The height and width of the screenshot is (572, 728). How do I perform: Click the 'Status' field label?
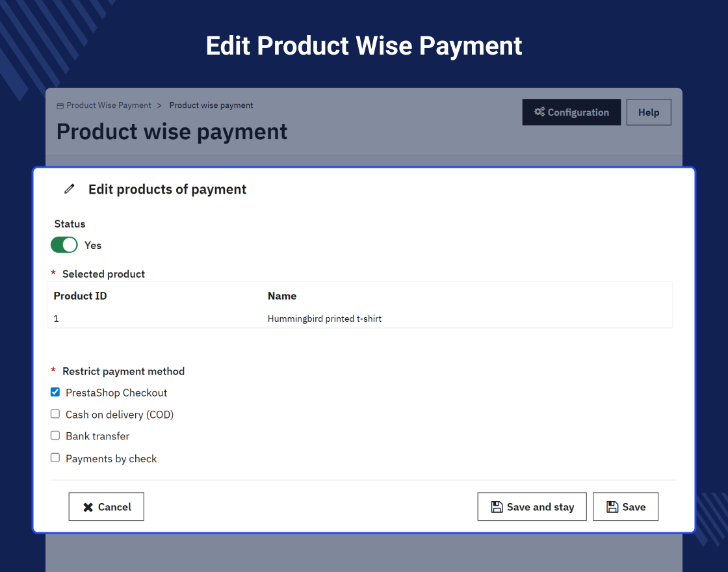[x=70, y=224]
